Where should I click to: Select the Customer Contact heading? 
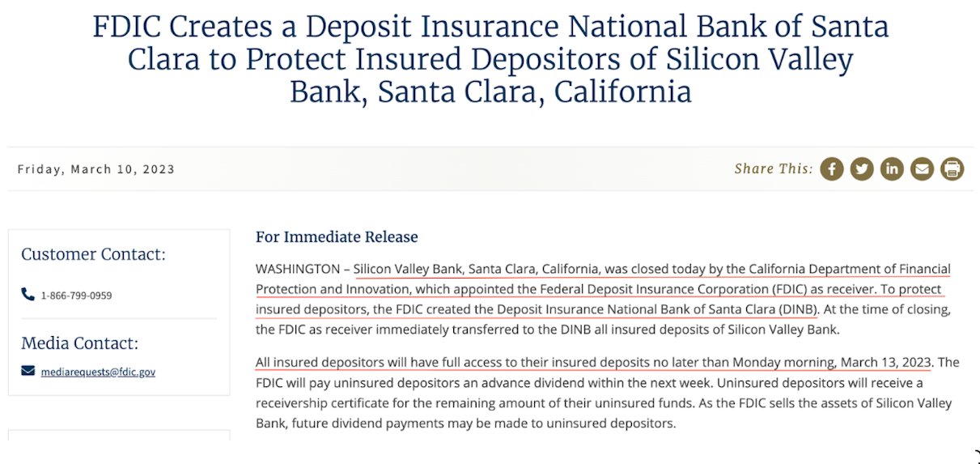click(x=93, y=254)
